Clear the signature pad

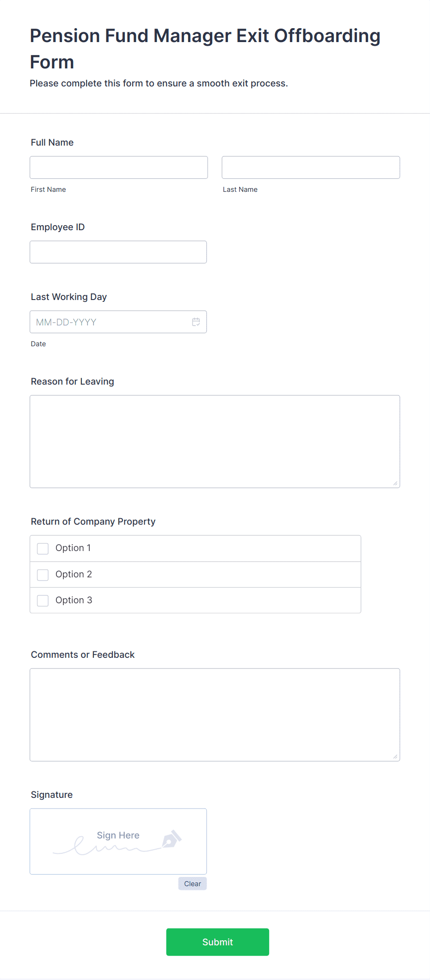click(x=192, y=883)
